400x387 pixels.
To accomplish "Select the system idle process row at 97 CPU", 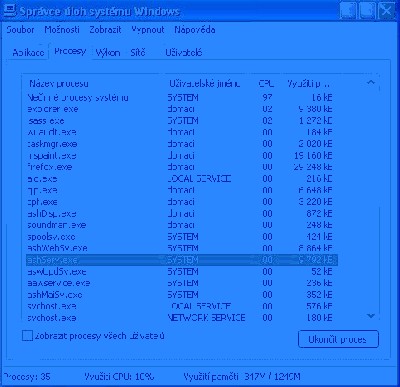I will (x=182, y=98).
